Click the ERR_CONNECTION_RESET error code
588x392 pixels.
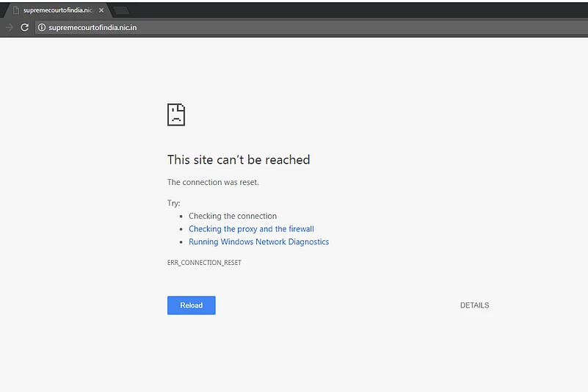click(204, 263)
